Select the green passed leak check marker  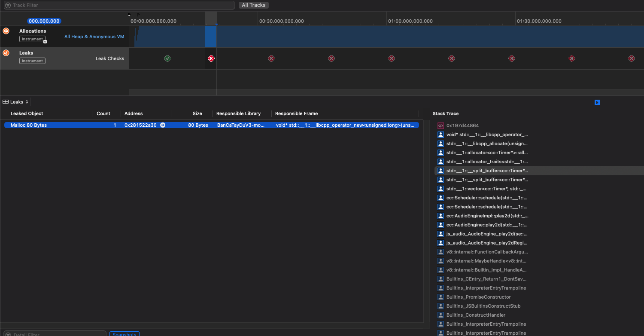(x=167, y=58)
